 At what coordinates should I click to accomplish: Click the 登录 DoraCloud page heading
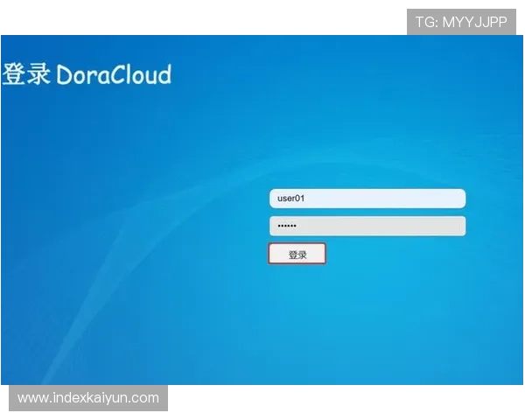pos(87,74)
